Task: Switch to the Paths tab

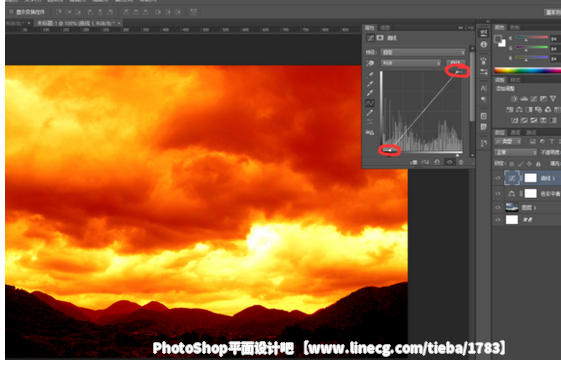Action: point(531,132)
